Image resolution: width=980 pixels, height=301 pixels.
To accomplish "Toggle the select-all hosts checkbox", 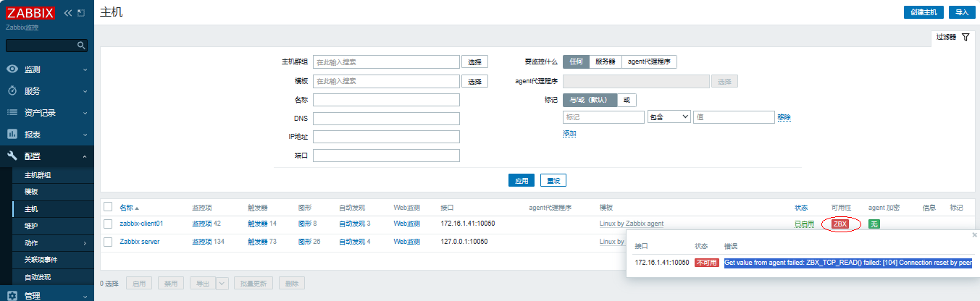I will click(108, 208).
